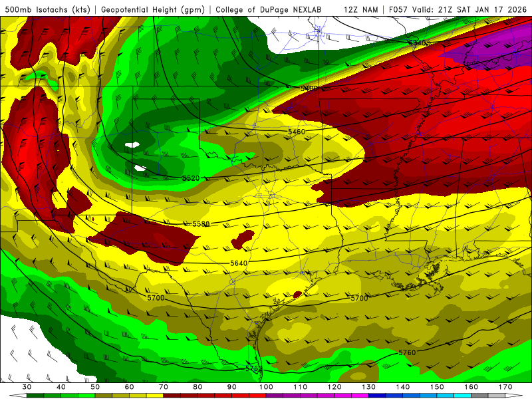Viewport: 532px width, 399px height.
Task: Select the 140 value on the color scale
Action: click(x=403, y=387)
